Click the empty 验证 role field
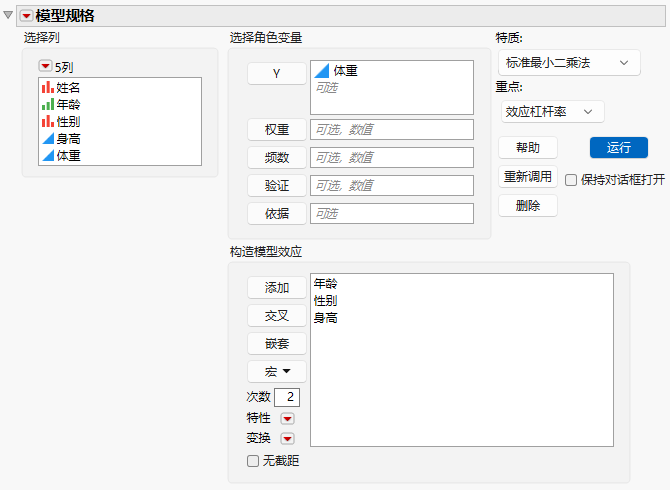 tap(392, 185)
